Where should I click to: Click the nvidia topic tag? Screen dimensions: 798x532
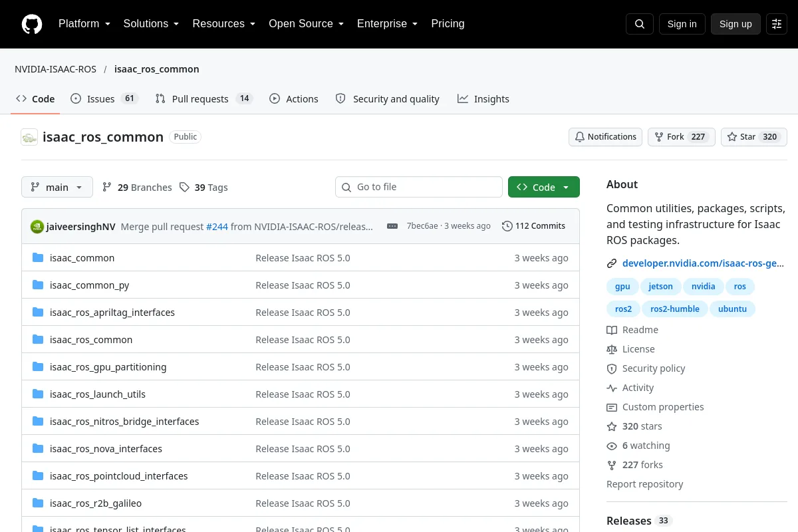(x=704, y=287)
